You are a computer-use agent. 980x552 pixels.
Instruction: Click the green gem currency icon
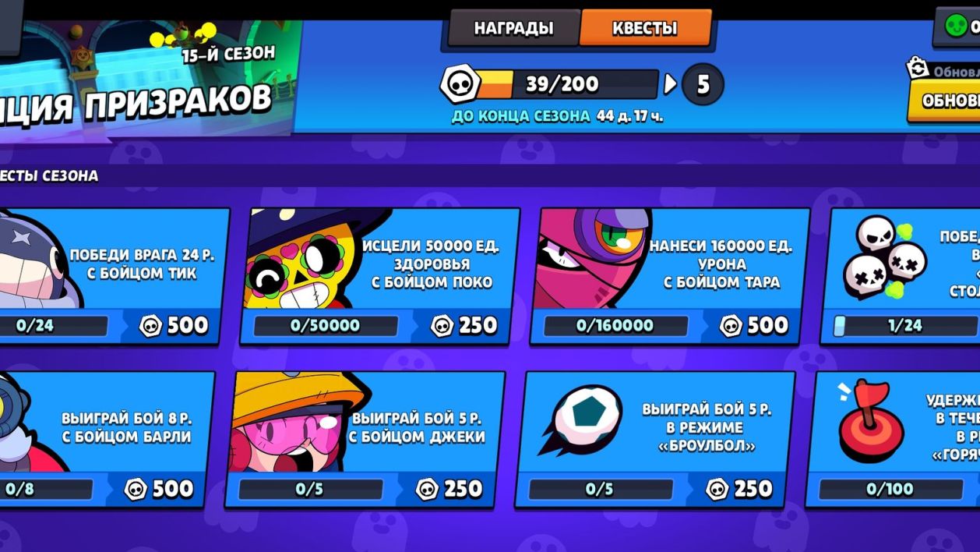tap(956, 26)
